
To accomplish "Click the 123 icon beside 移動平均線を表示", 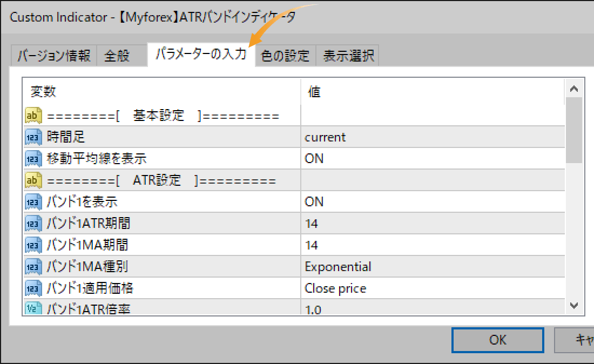I will (30, 158).
